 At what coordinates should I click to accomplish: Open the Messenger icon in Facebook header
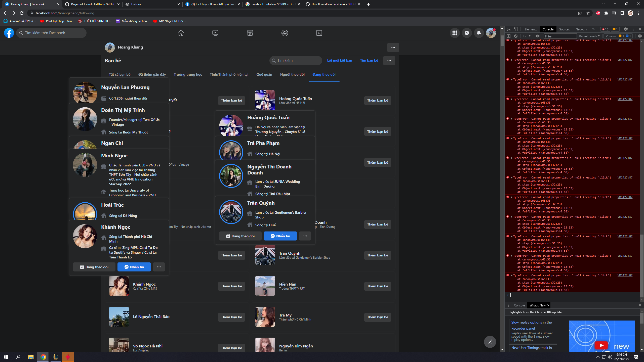(467, 33)
